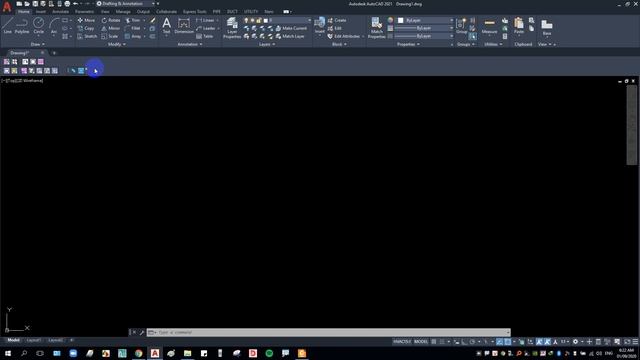Image resolution: width=640 pixels, height=360 pixels.
Task: Click the white ByLayer color swatch
Action: [401, 20]
